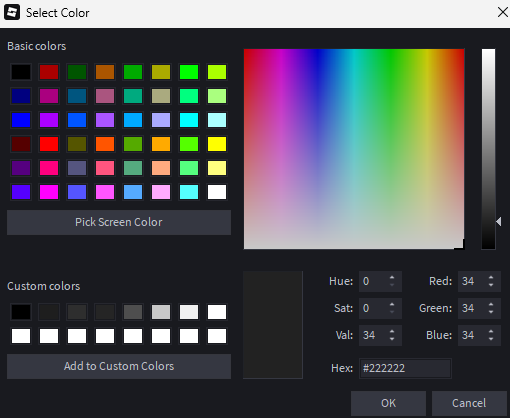Select the black swatch in Basic colors
This screenshot has height=418, width=510.
coord(21,72)
